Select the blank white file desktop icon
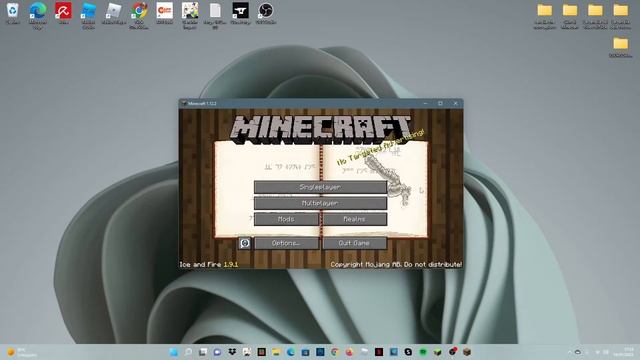Image resolution: width=640 pixels, height=360 pixels. pos(215,15)
